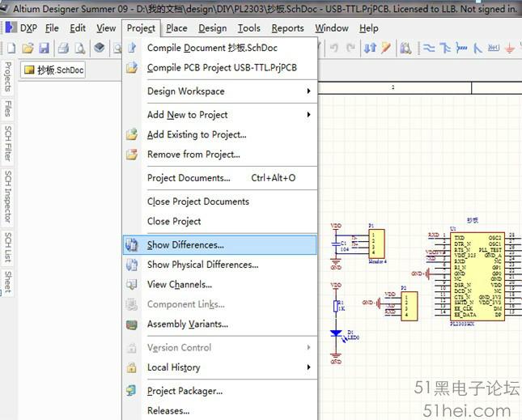Choose View Channels... entry

(x=219, y=285)
